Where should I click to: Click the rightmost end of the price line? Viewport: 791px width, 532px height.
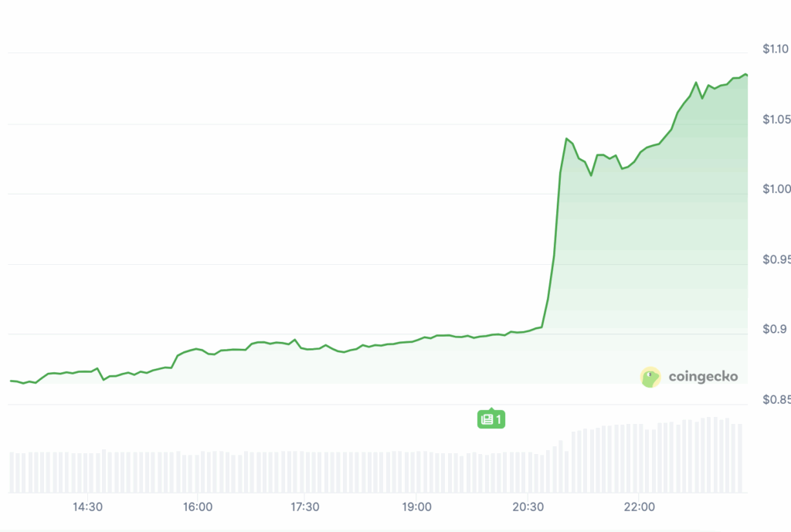click(x=747, y=75)
